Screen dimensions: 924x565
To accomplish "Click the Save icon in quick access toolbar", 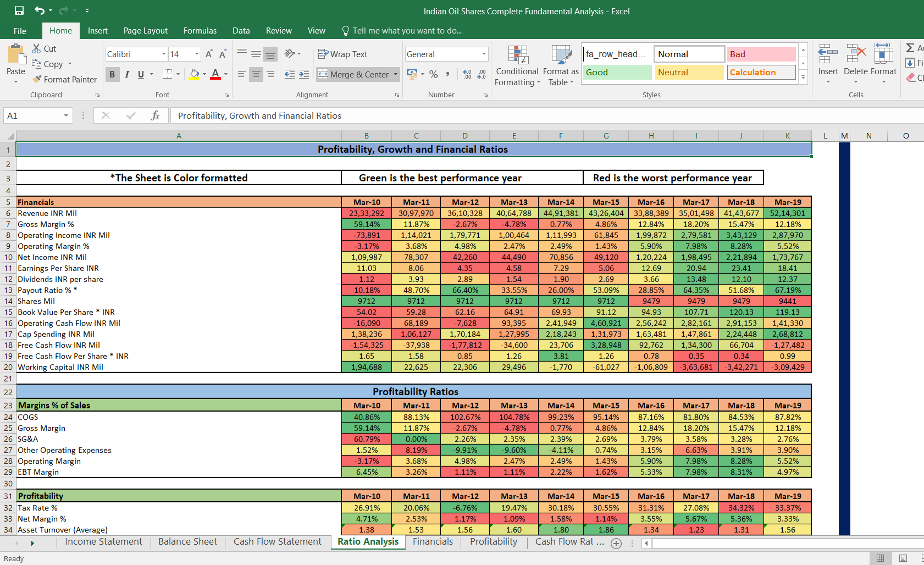I will pos(19,10).
